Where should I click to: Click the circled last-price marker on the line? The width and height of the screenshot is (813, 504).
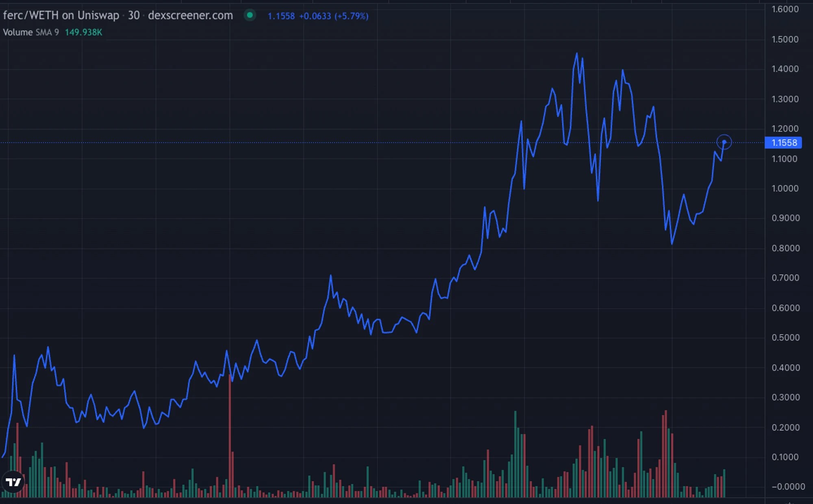[x=724, y=142]
